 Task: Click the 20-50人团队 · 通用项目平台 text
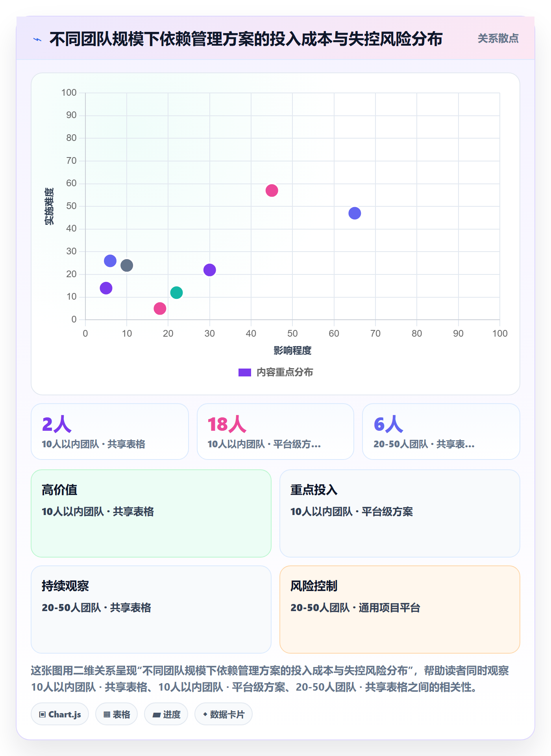coord(355,608)
